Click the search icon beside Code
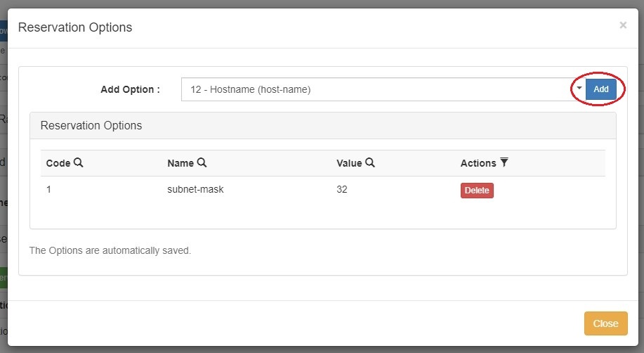 click(79, 162)
